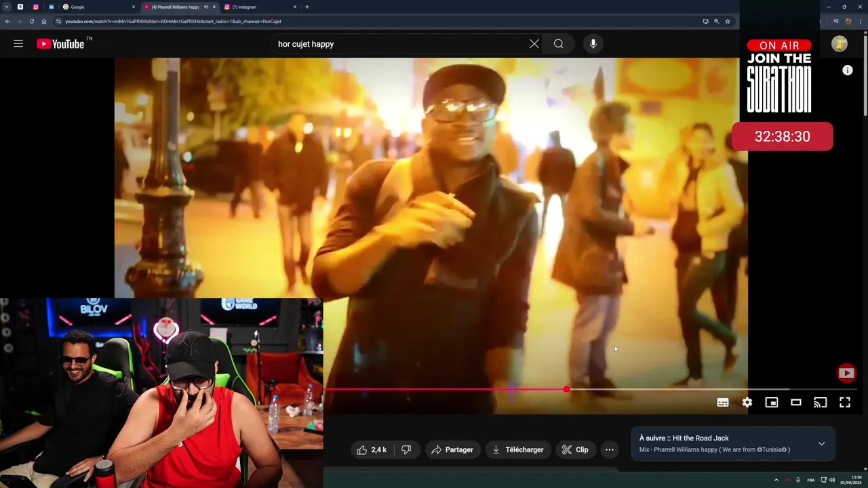Click the page vertical scrollbar
Image resolution: width=868 pixels, height=488 pixels.
coord(865,75)
